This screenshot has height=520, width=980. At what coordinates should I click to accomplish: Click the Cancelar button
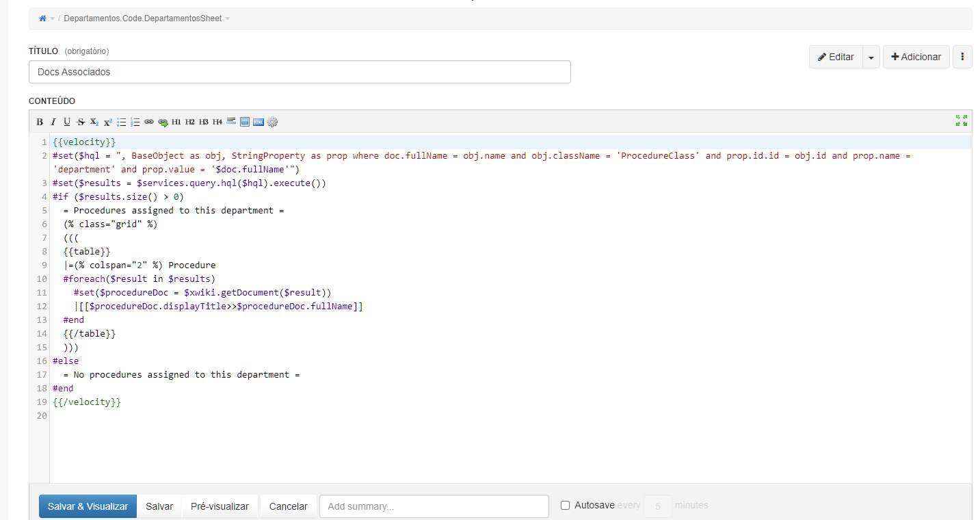click(x=289, y=506)
